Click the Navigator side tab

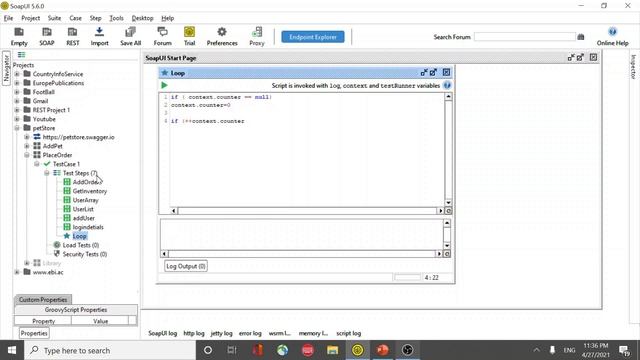(x=6, y=68)
